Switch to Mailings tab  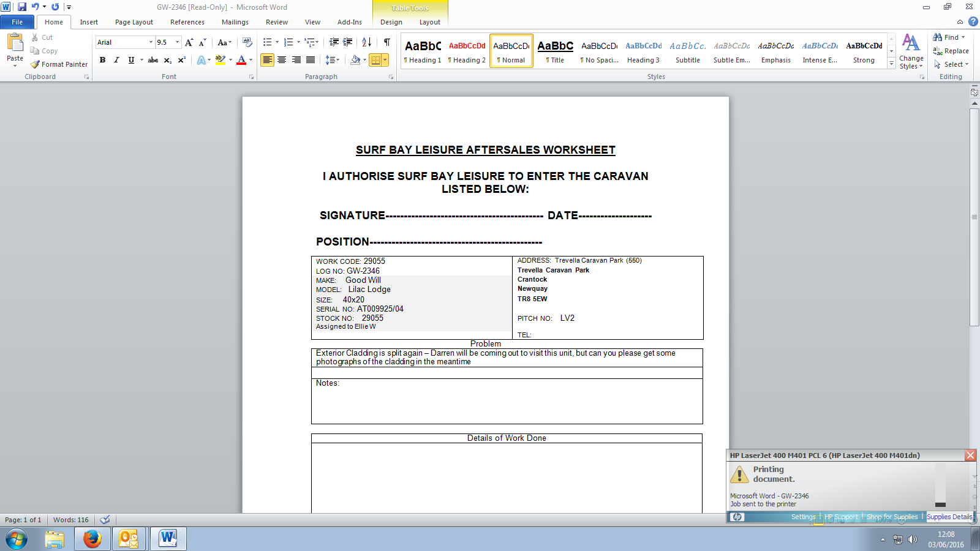235,22
